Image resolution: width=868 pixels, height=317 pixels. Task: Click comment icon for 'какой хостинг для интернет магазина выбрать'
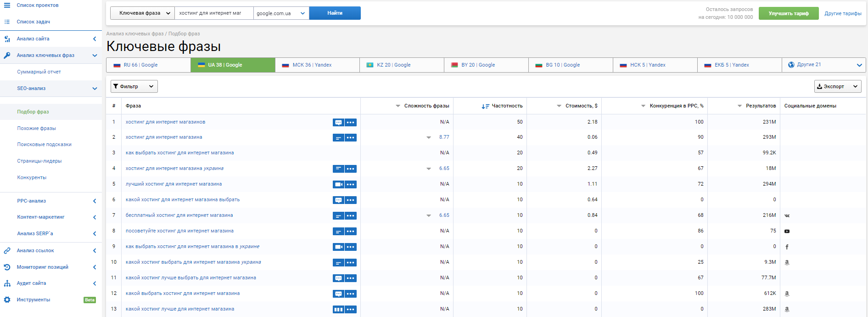(338, 200)
